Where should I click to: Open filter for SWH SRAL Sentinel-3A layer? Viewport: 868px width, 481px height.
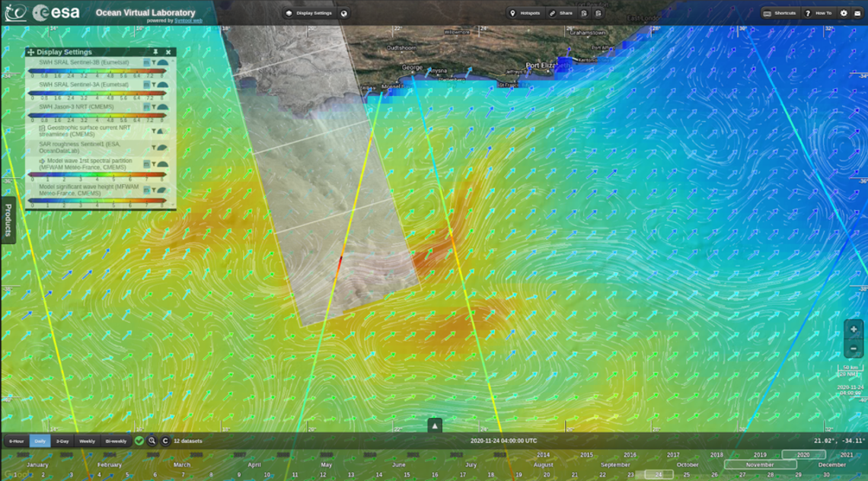[x=154, y=84]
